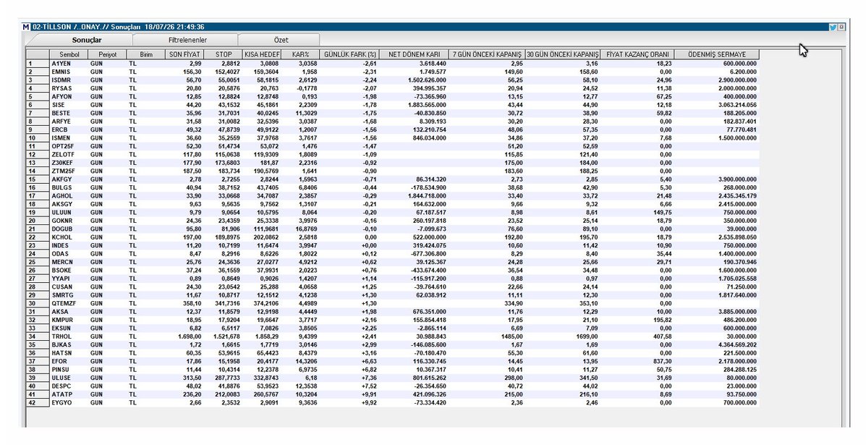Select the SISE symbol cell
Screen dimensions: 868x445
(x=69, y=104)
